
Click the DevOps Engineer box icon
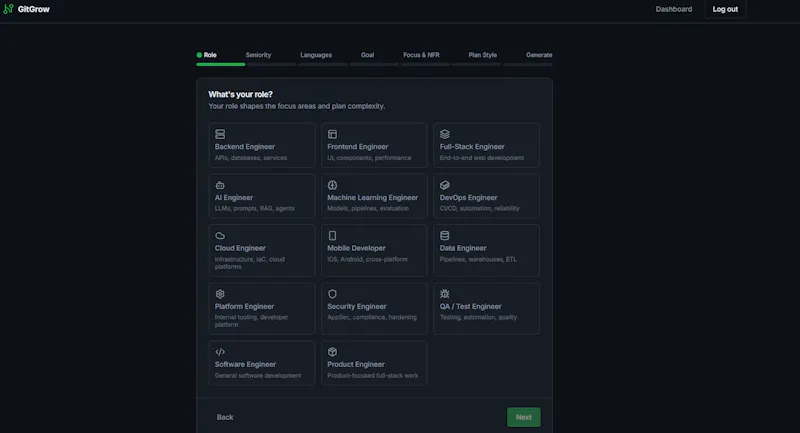pos(445,185)
